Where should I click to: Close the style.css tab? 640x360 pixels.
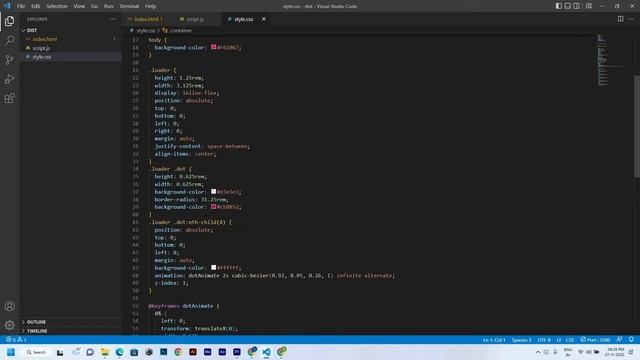coord(264,19)
